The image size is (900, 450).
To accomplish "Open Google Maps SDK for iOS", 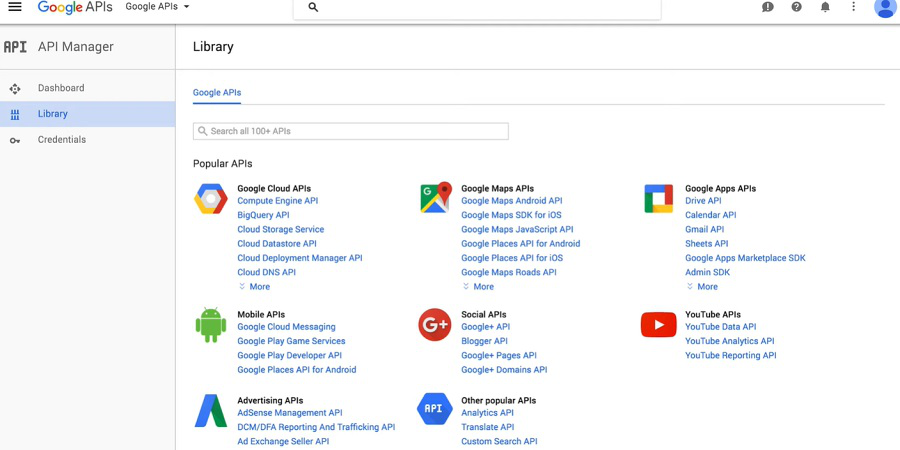I will [511, 215].
